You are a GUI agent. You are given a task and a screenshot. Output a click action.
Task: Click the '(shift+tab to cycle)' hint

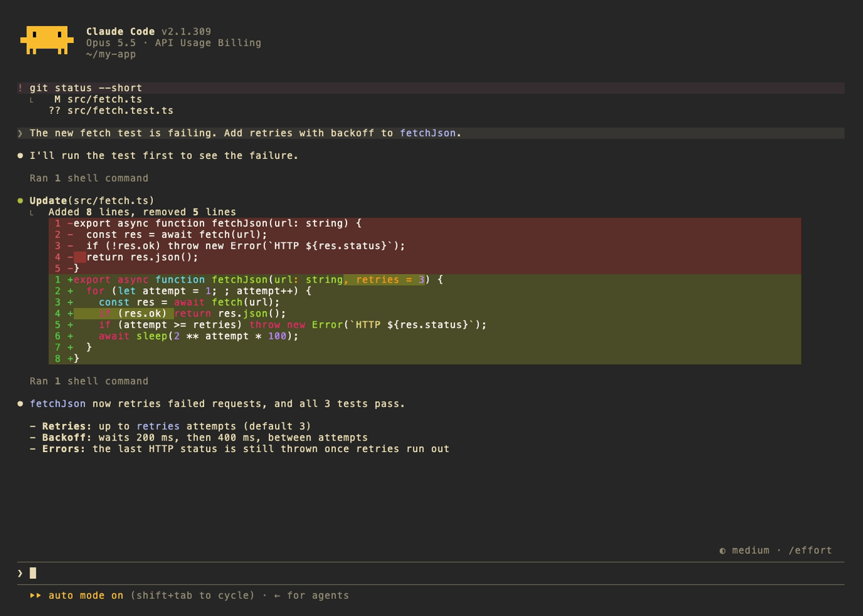(x=192, y=596)
